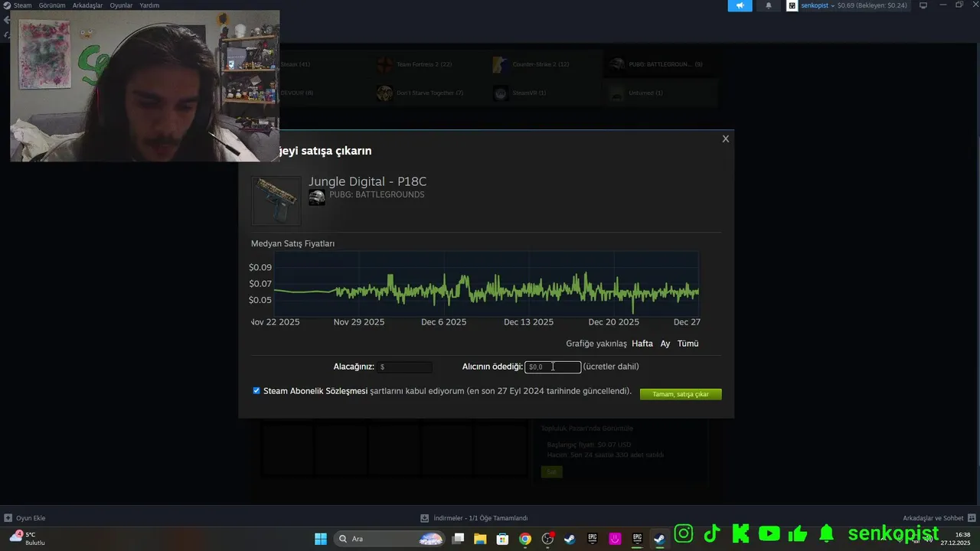Image resolution: width=980 pixels, height=551 pixels.
Task: Switch to Big Picture mode icon
Action: [x=923, y=5]
